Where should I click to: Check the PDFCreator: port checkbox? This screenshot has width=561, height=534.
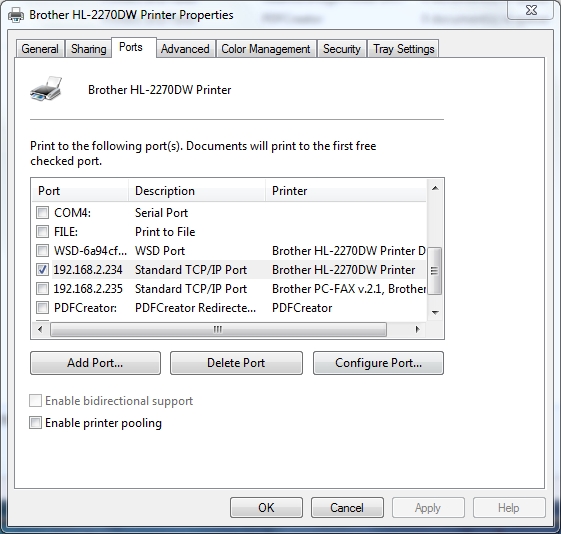(42, 307)
